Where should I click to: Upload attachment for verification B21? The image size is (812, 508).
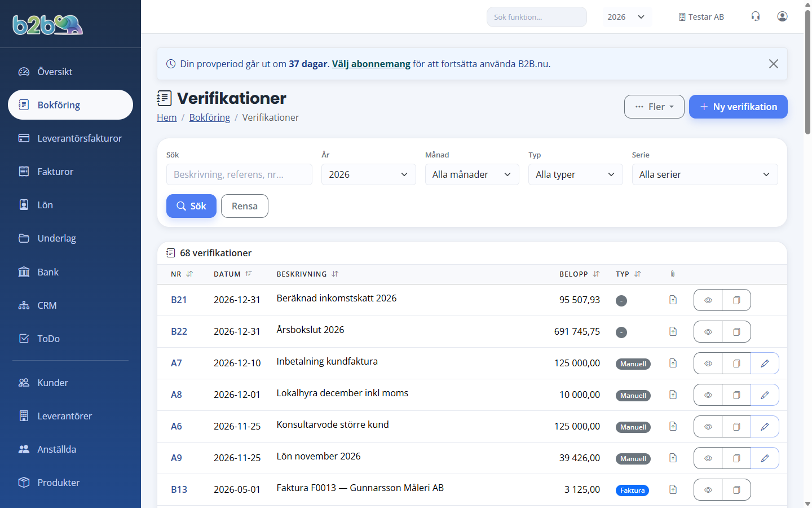673,300
